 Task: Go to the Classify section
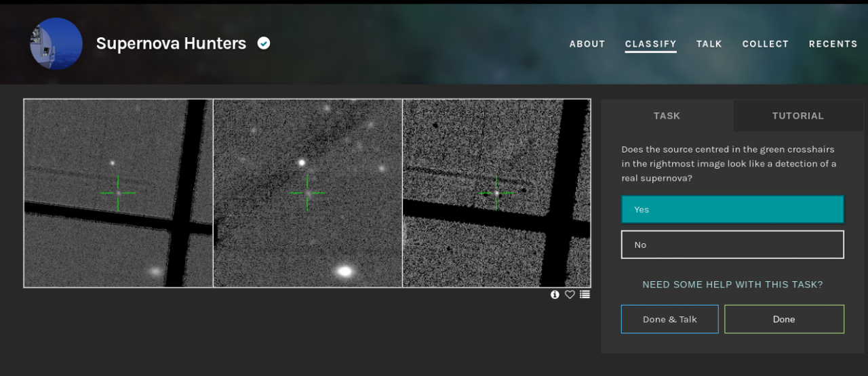click(x=650, y=44)
